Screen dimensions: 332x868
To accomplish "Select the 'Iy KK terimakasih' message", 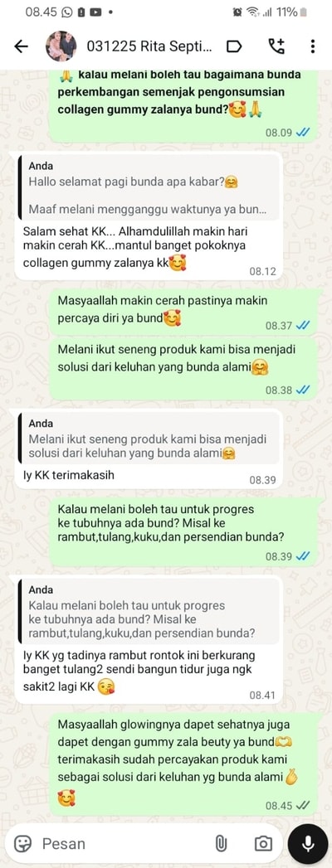I will (149, 449).
